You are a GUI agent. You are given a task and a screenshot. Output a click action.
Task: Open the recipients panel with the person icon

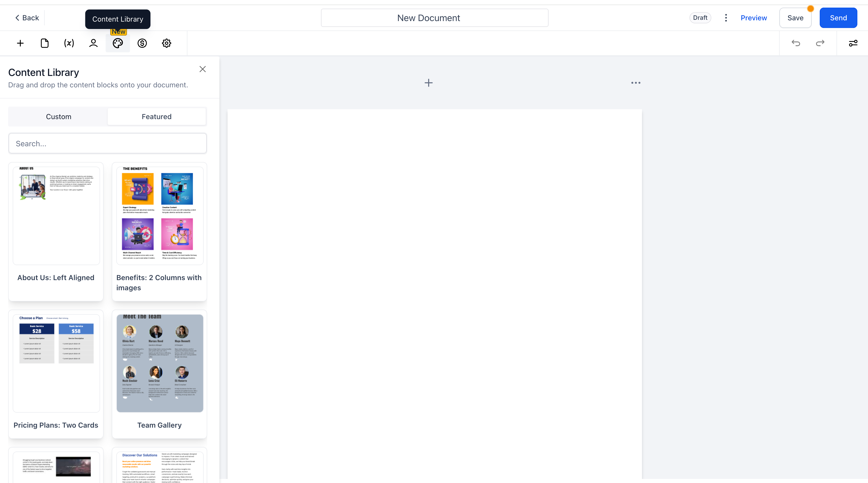93,43
